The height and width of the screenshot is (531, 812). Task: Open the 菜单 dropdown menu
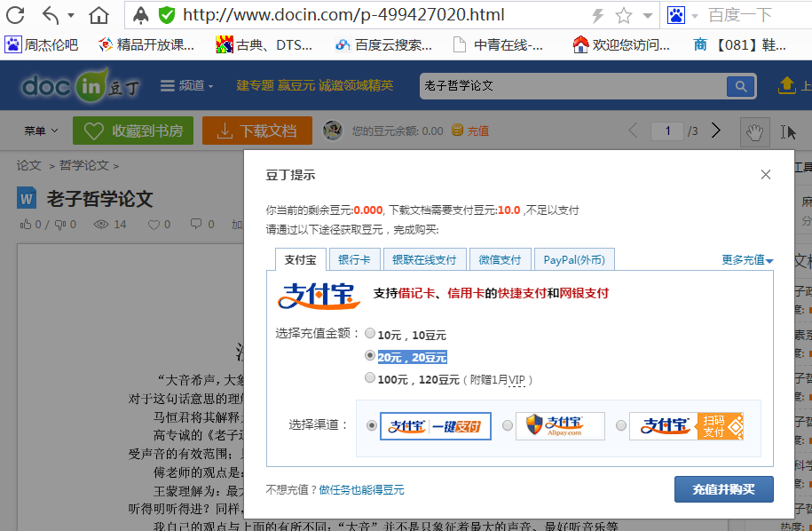tap(41, 131)
